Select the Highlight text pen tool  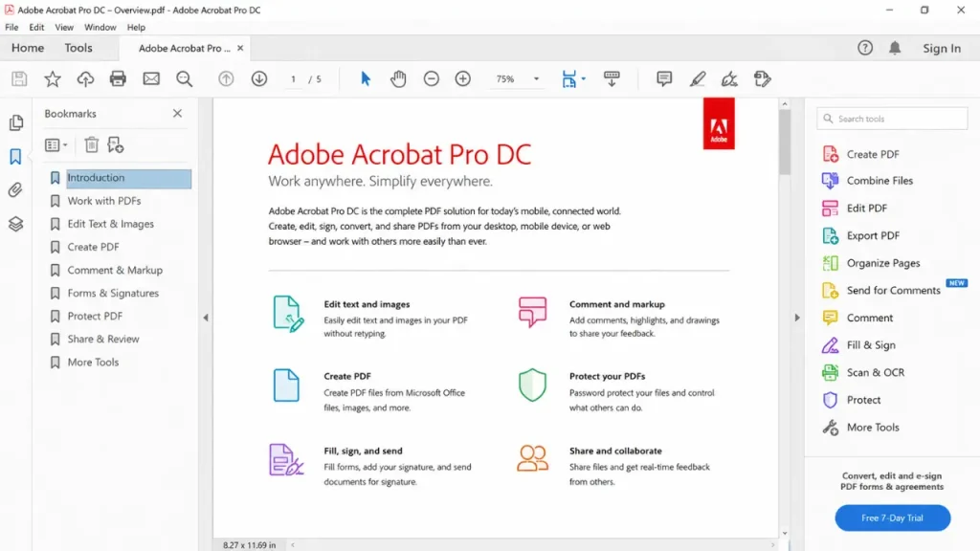point(698,78)
